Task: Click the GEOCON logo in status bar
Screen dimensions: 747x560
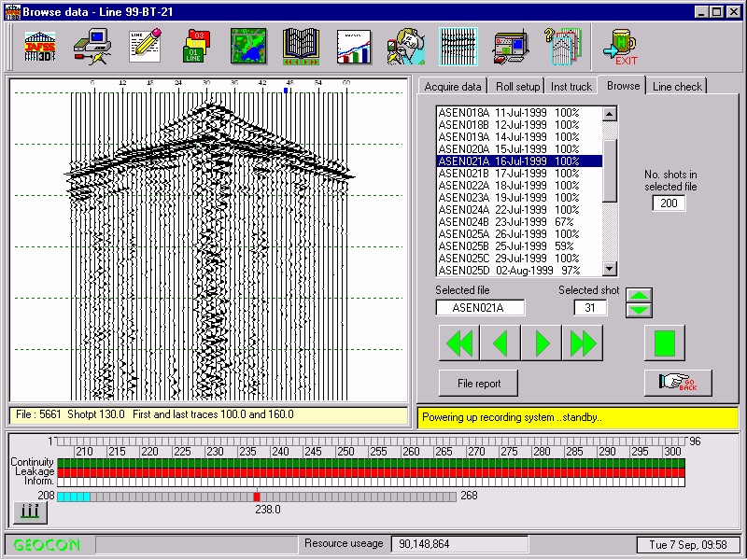Action: tap(47, 545)
